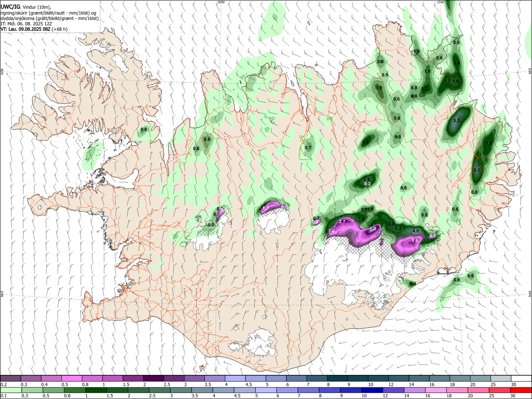Click the 'IT: Mið. 06. 08. 2025 12Z' init time line
This screenshot has height=399, width=532.
(x=26, y=24)
